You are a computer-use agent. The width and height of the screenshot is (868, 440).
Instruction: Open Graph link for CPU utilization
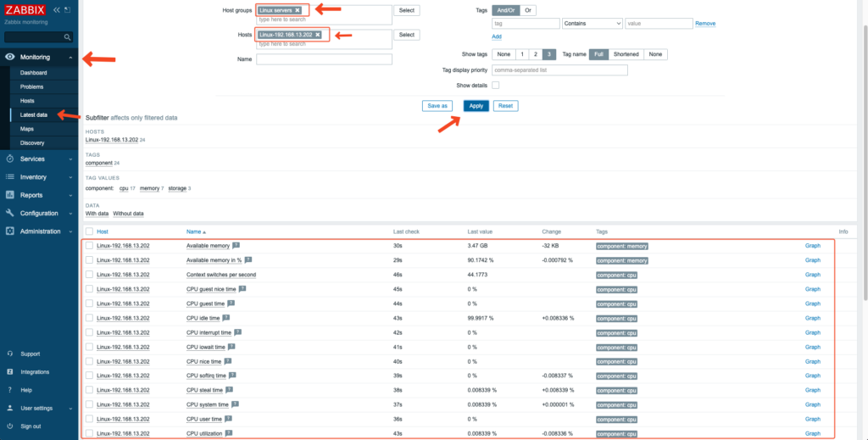813,433
